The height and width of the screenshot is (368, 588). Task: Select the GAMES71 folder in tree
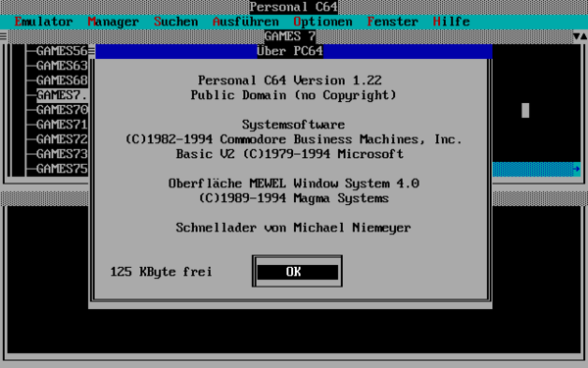[x=62, y=125]
